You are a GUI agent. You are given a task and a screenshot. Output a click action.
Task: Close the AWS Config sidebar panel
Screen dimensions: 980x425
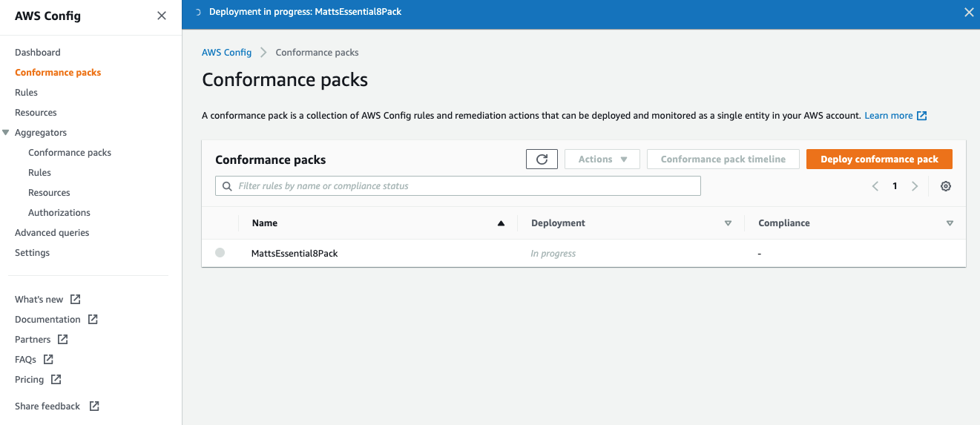(x=162, y=16)
